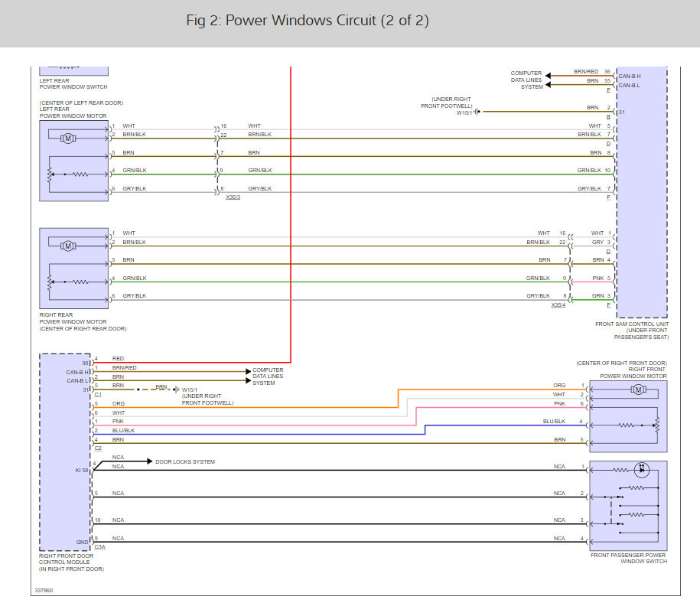This screenshot has width=700, height=603.
Task: Click the Right Front Power Window Motor symbol
Action: [638, 390]
